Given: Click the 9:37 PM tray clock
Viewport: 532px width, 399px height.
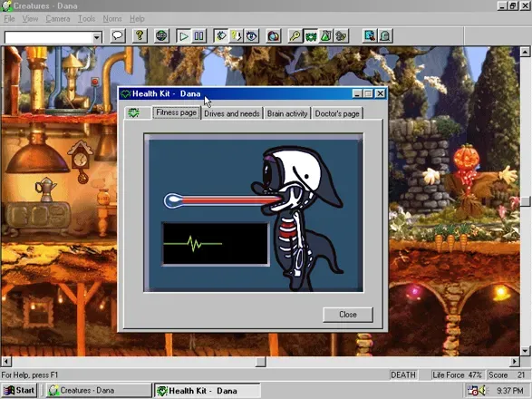Looking at the screenshot, I should pyautogui.click(x=510, y=391).
